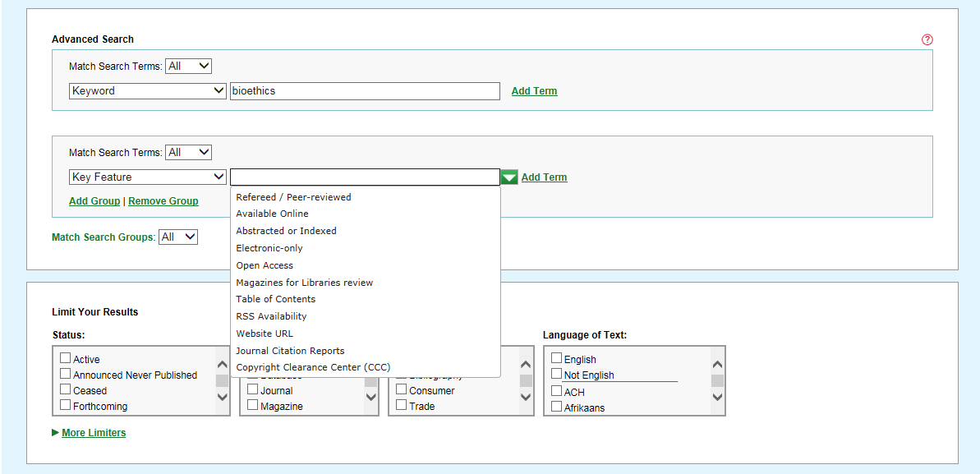Pick Journal Citation Reports in list
The image size is (980, 474).
290,351
